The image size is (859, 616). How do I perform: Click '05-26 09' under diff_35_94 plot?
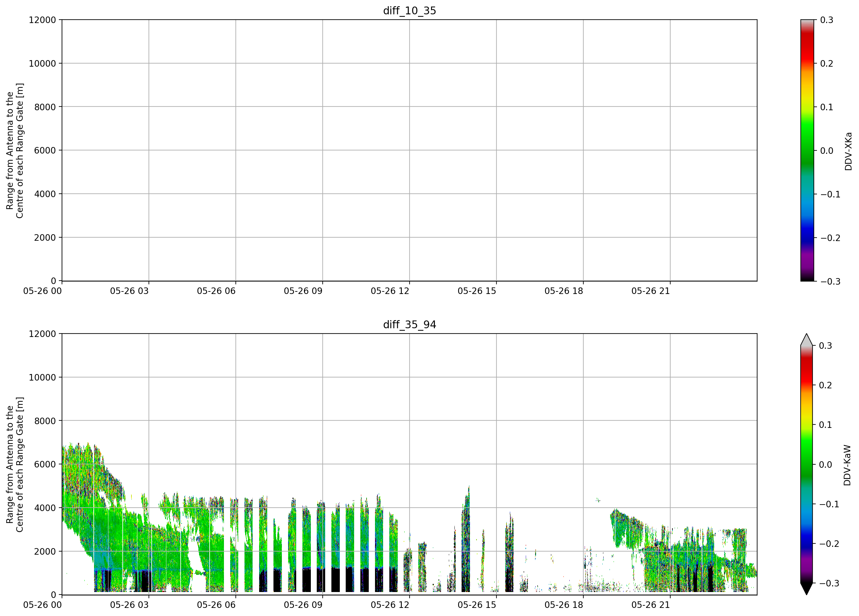303,605
